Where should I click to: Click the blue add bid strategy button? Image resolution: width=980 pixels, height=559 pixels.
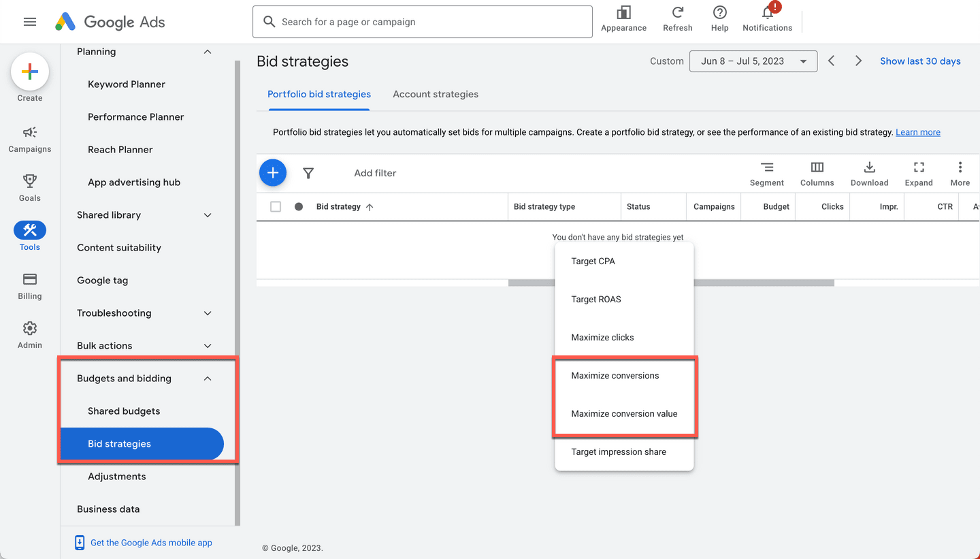tap(273, 173)
